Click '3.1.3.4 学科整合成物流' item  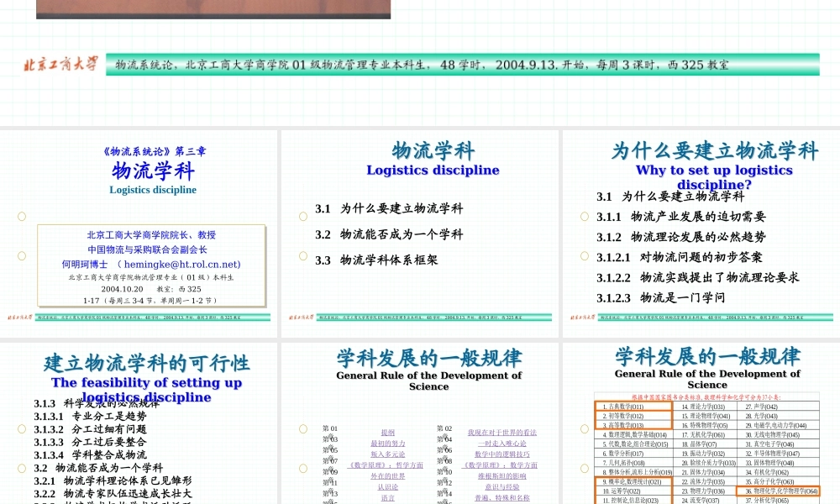point(90,454)
